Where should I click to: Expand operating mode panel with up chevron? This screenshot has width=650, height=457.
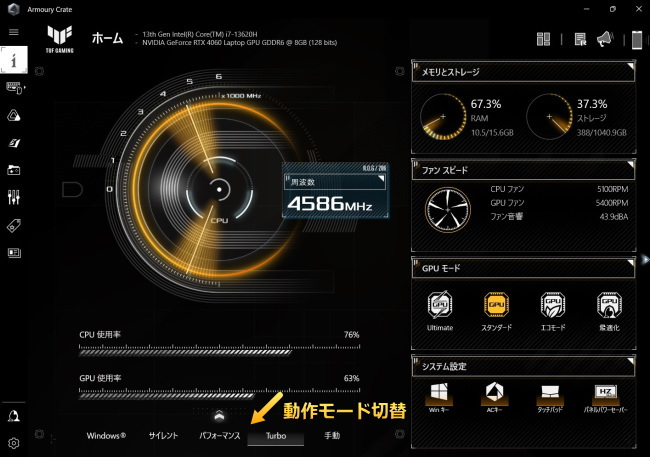point(219,415)
